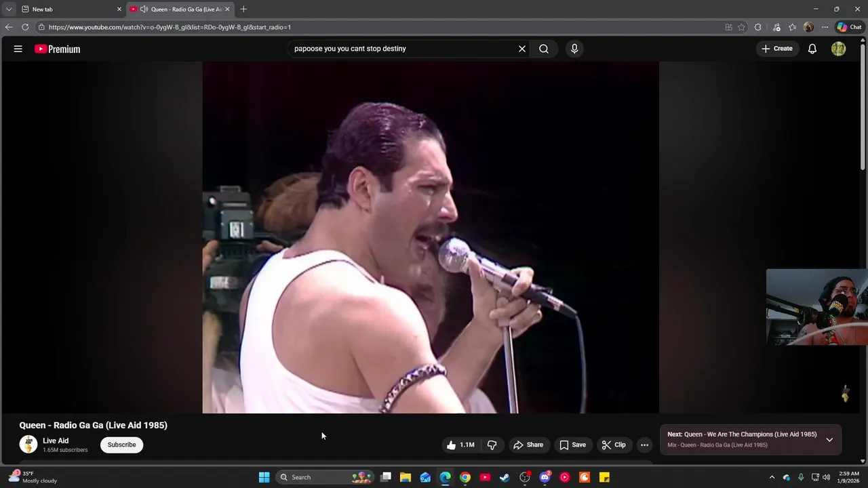Image resolution: width=868 pixels, height=488 pixels.
Task: Dislike the video with thumbs down
Action: click(492, 445)
